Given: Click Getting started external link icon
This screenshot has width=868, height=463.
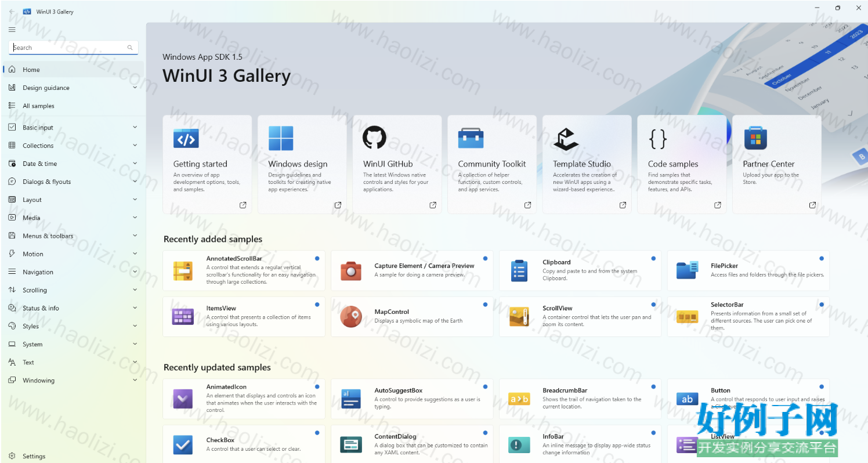Looking at the screenshot, I should (x=243, y=205).
